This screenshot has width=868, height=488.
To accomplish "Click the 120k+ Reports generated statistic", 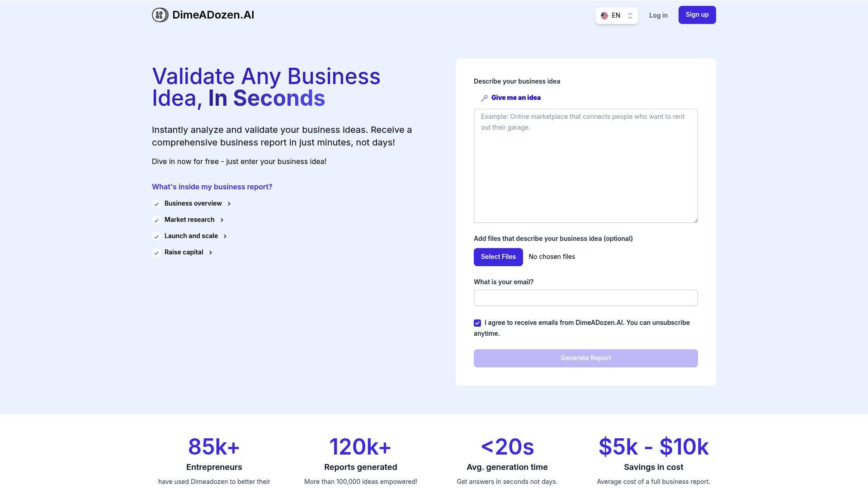I will pos(361,461).
